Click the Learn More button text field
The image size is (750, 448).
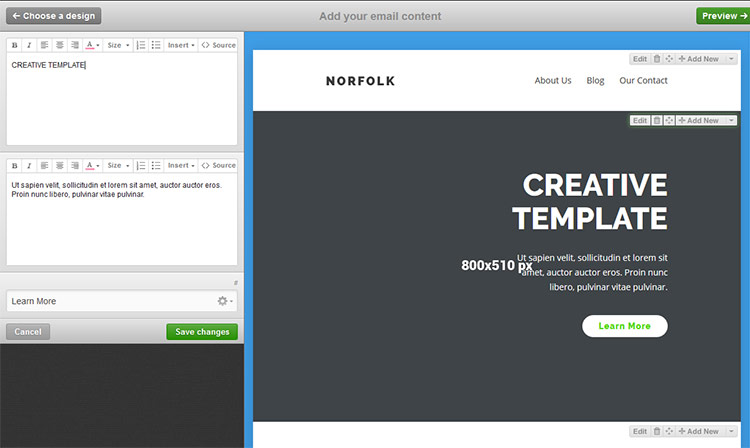click(108, 301)
